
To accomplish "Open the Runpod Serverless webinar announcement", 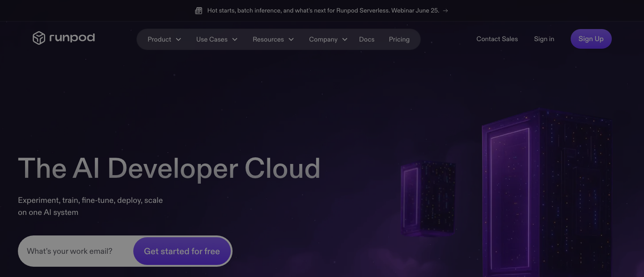I will coord(322,10).
